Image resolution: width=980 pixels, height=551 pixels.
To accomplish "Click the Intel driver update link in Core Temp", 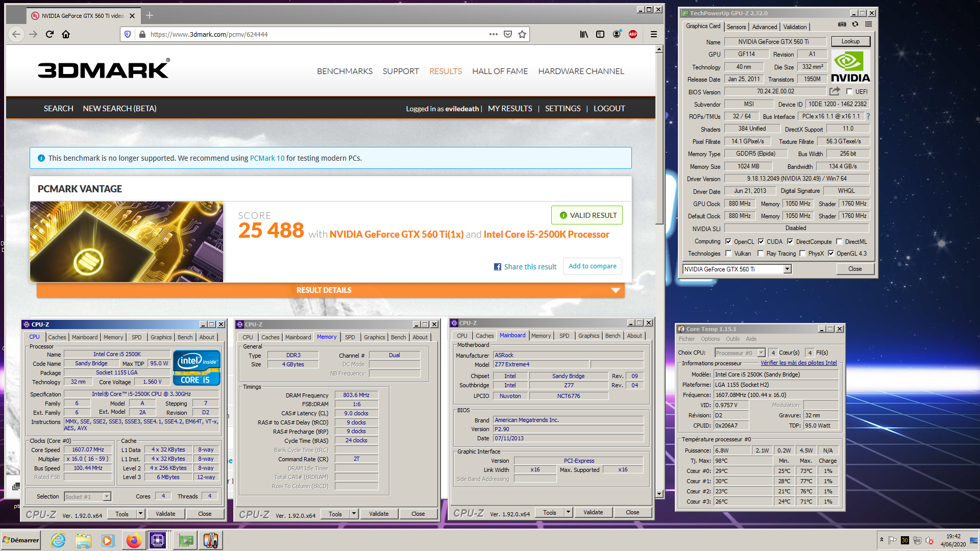I will tap(798, 363).
